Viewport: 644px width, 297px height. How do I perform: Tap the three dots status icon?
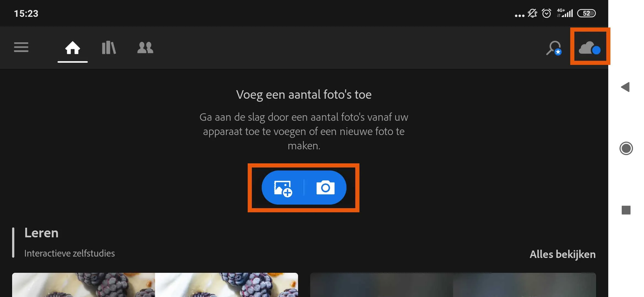pos(520,16)
